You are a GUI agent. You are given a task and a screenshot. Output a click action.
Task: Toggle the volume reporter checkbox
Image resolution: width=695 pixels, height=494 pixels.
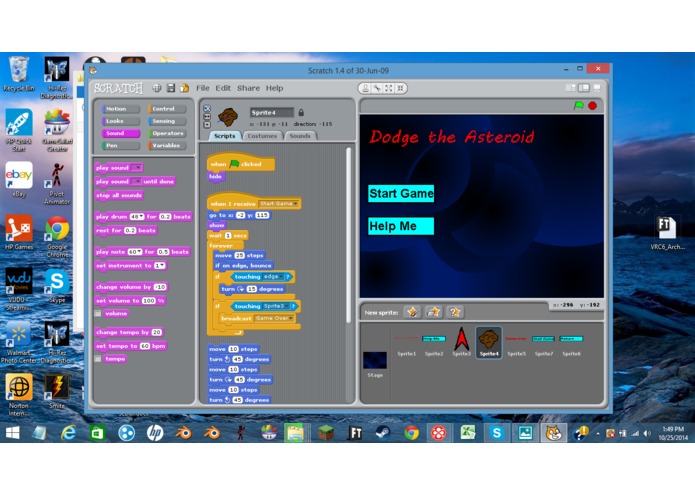[x=98, y=313]
